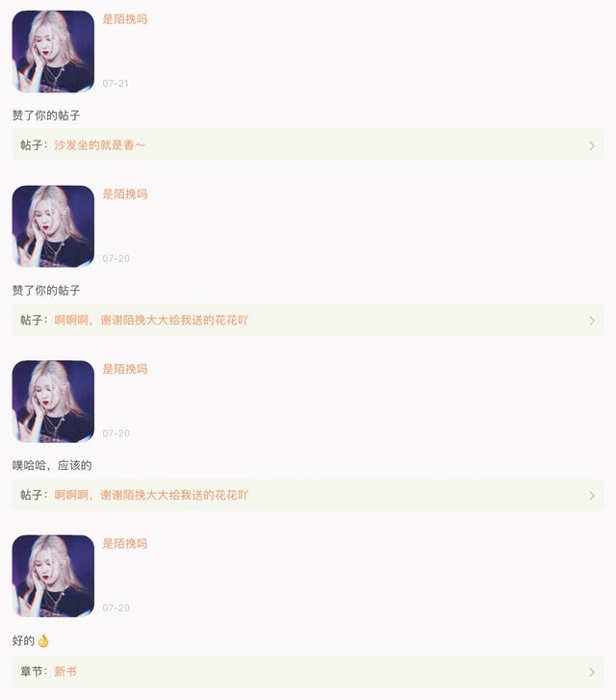Open post link under second 赞了你的帖子
This screenshot has width=616, height=700.
(x=151, y=320)
